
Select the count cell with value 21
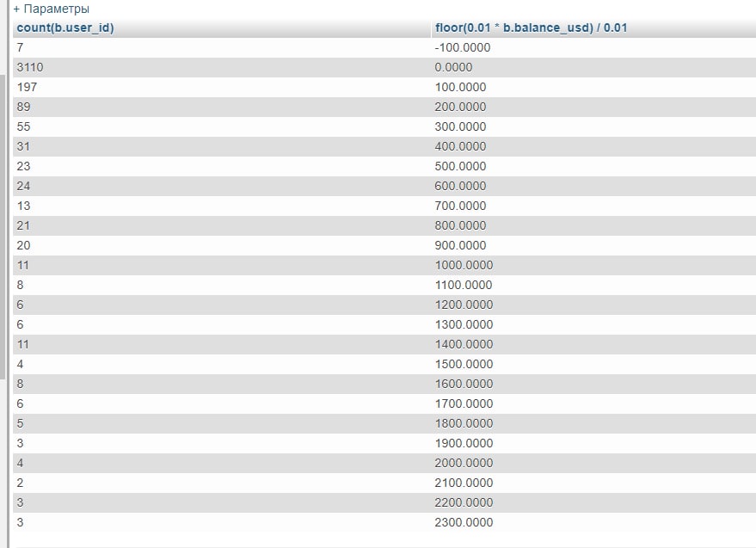pos(222,225)
